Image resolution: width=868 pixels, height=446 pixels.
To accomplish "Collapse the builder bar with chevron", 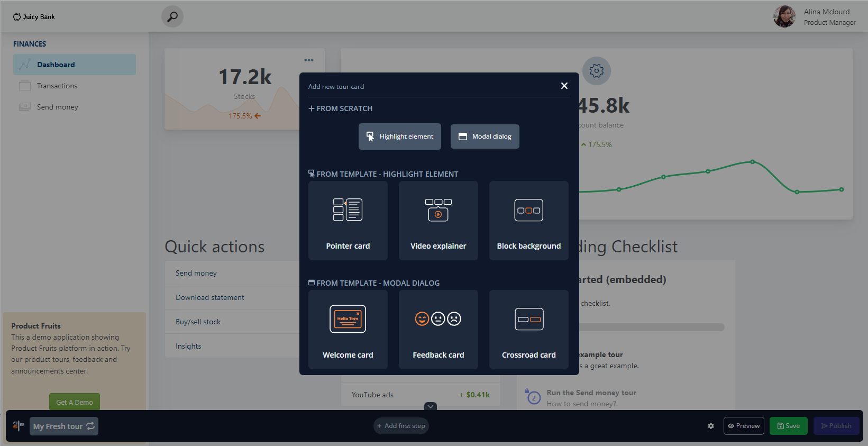I will pos(431,406).
